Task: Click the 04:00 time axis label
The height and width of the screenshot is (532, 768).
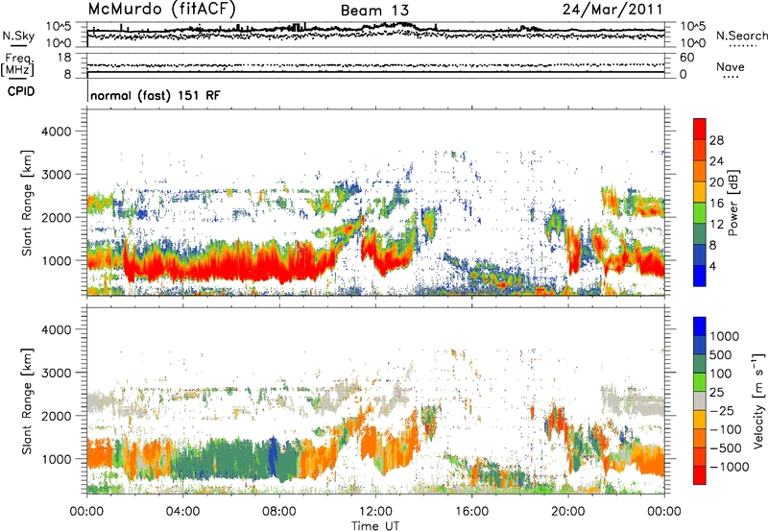Action: tap(182, 512)
